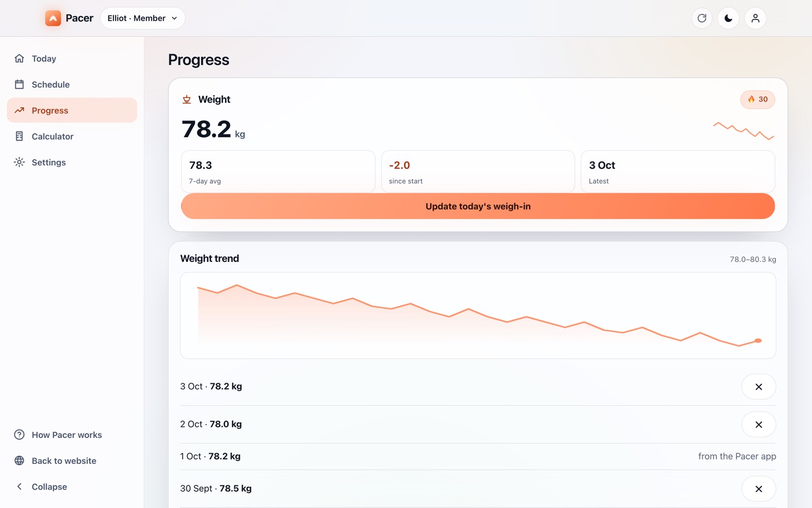Delete the 30 Sept 78.5 kg entry
This screenshot has width=812, height=508.
(758, 489)
